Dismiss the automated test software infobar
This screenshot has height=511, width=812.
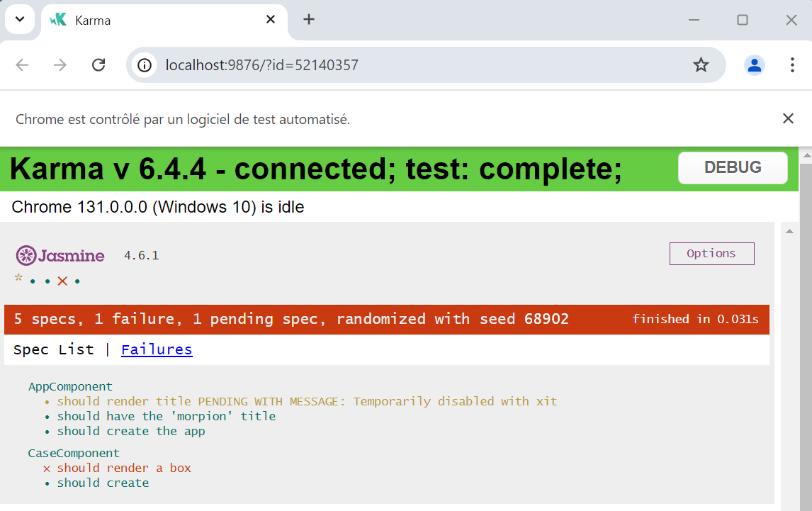[x=788, y=118]
